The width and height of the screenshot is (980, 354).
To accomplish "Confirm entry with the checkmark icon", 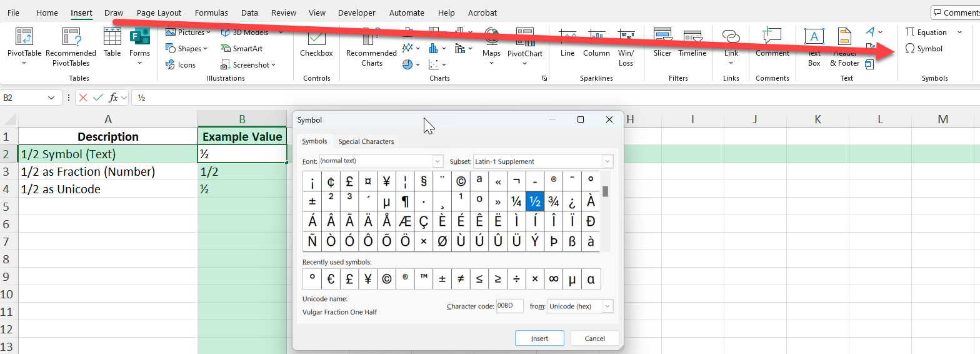I will [98, 98].
